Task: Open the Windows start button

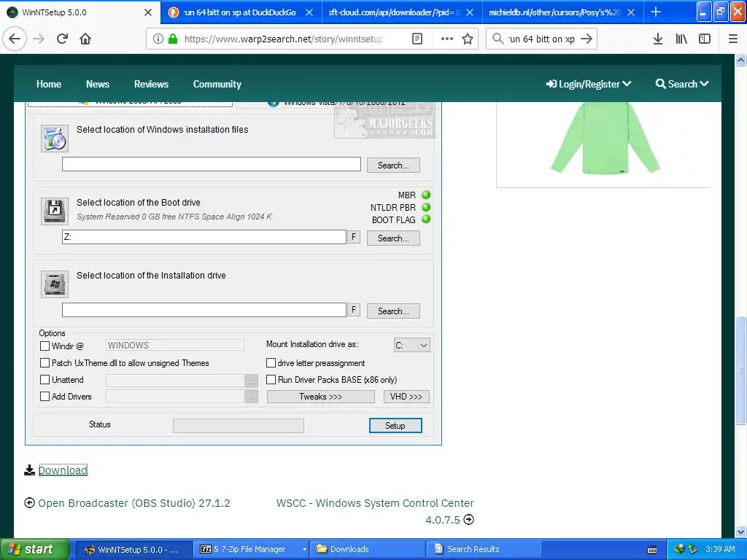Action: click(x=35, y=550)
